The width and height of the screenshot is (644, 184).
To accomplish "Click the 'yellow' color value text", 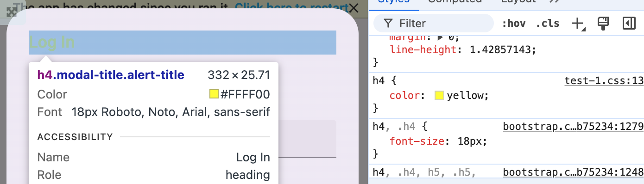I will 465,96.
